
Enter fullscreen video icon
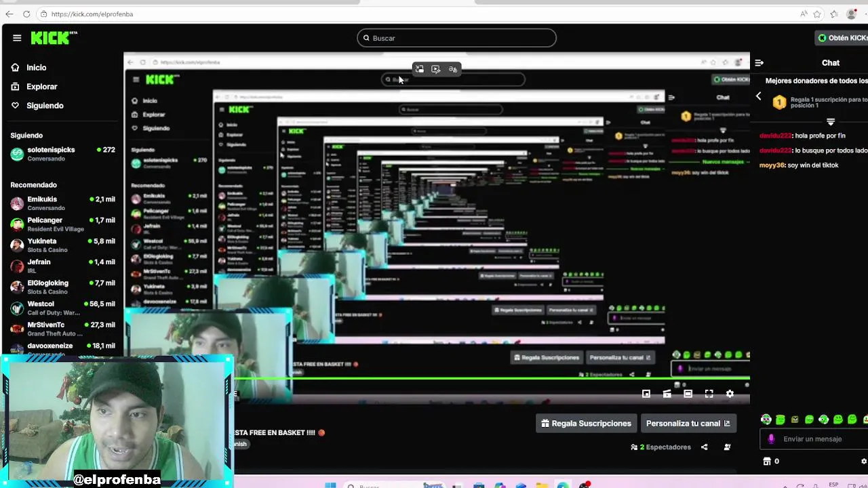709,394
